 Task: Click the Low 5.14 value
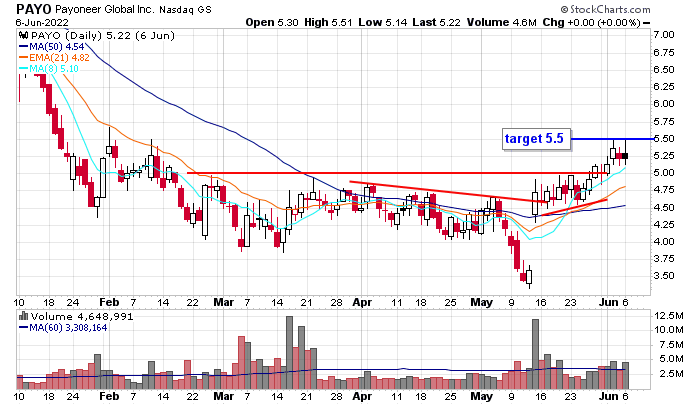click(x=383, y=22)
